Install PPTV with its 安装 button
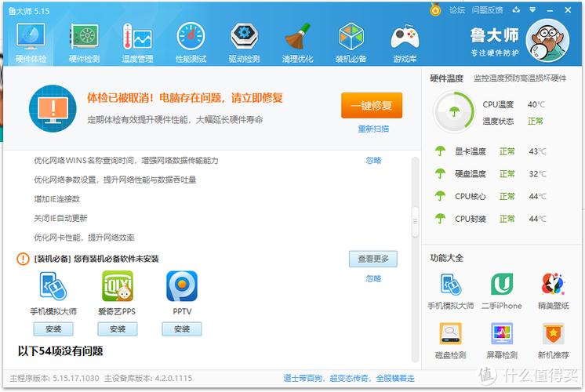The height and width of the screenshot is (392, 585). click(182, 329)
